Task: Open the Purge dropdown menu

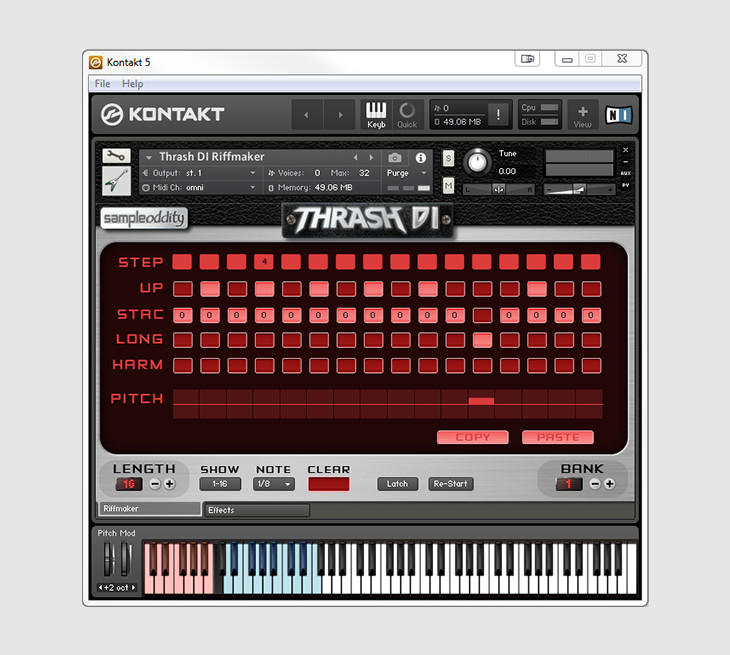Action: (x=406, y=173)
